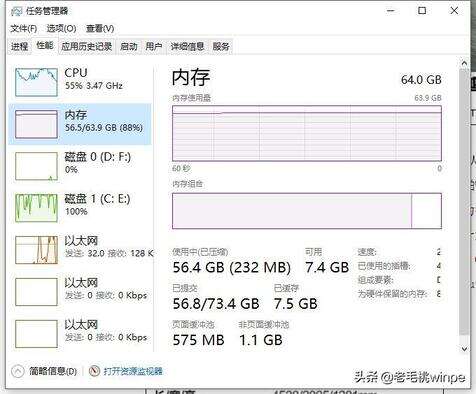Switch to the 进程 tab
Viewport: 476px width, 394px height.
pos(20,46)
